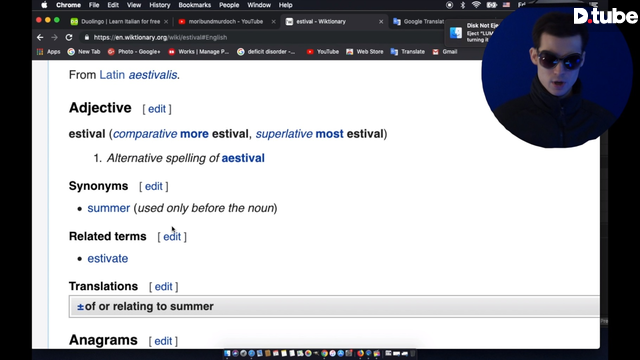This screenshot has width=640, height=360.
Task: Close the estival Wiktionary tab
Action: (x=381, y=22)
